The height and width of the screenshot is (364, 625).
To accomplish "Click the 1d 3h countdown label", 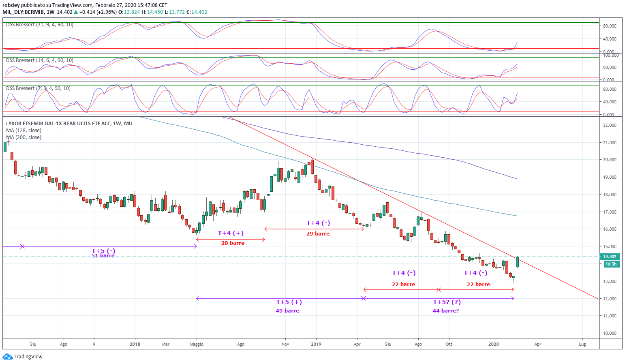I will coord(611,264).
